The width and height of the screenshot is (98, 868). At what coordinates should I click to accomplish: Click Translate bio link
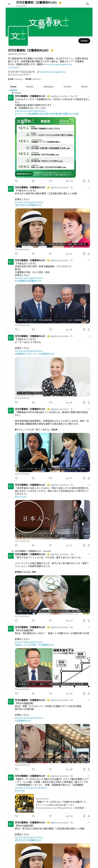tap(14, 67)
